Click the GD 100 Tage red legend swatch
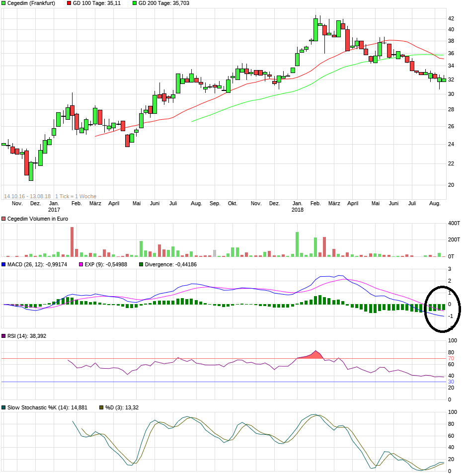The image size is (467, 476). [x=69, y=3]
